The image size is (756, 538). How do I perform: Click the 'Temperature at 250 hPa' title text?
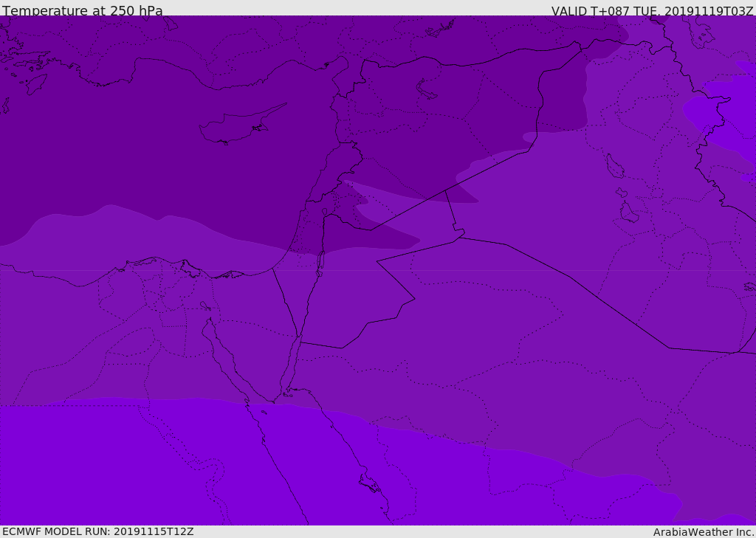[83, 10]
